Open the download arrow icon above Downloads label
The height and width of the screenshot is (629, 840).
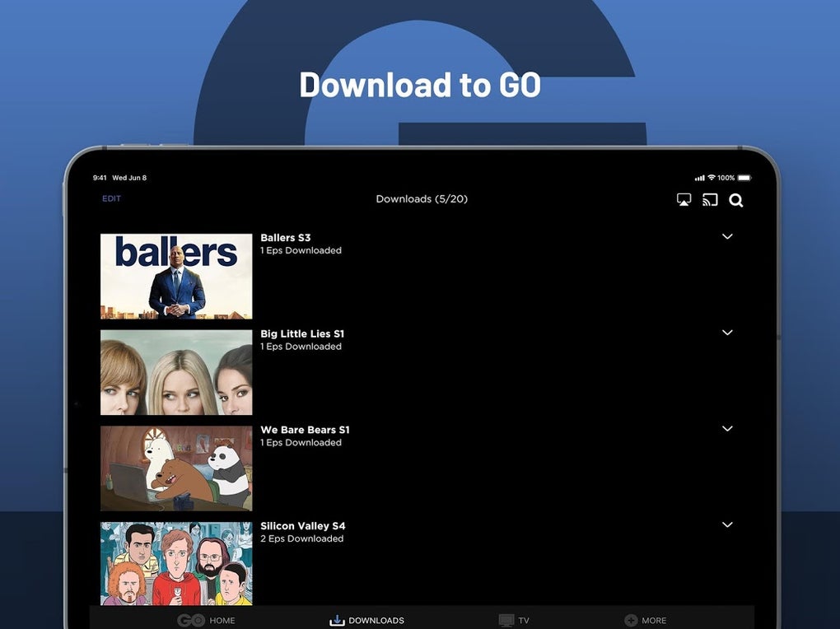click(337, 620)
